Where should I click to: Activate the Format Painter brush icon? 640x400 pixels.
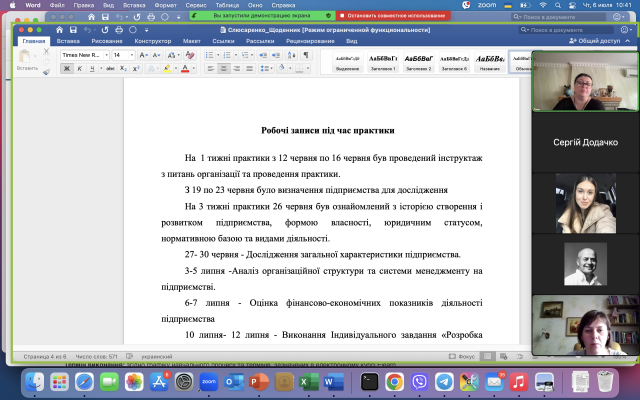point(46,72)
